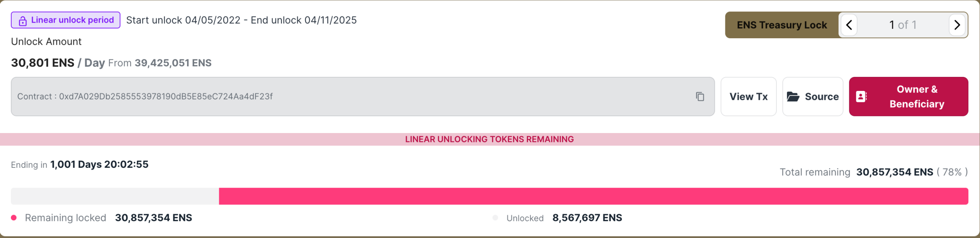Viewport: 980px width, 238px height.
Task: Go to the previous lock with the left chevron
Action: pos(849,25)
